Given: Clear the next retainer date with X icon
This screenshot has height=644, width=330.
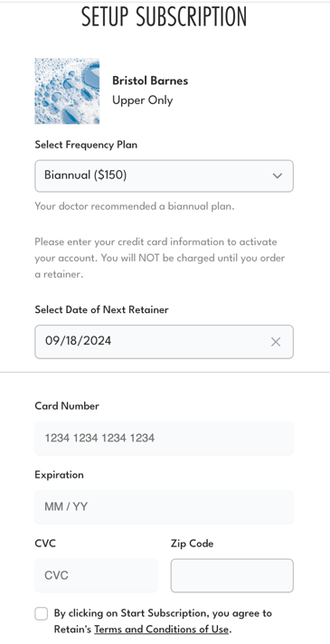Looking at the screenshot, I should [x=276, y=342].
